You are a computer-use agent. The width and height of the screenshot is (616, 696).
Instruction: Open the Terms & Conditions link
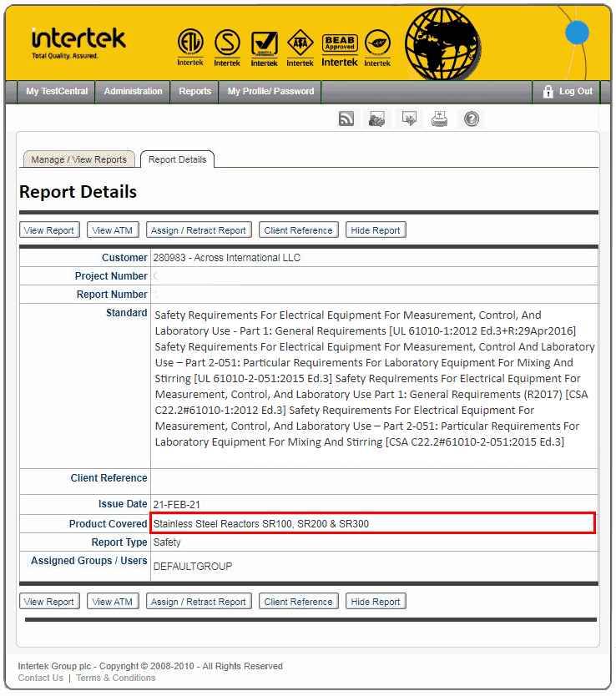point(115,678)
